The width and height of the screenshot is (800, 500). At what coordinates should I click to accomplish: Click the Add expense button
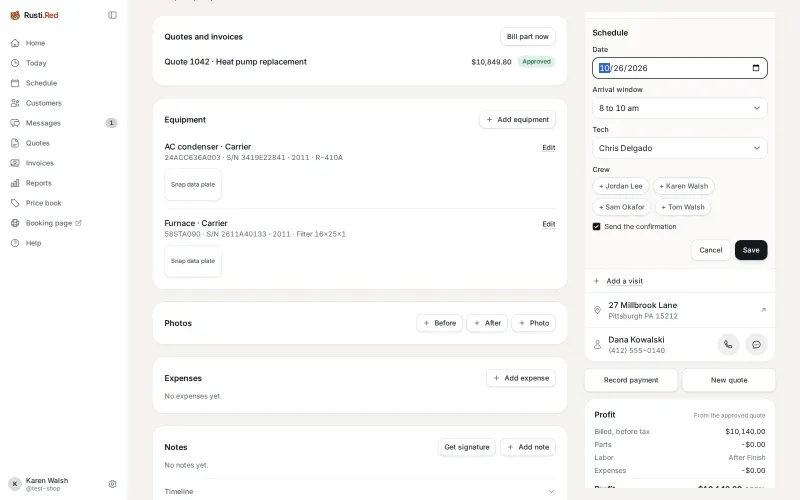click(521, 378)
